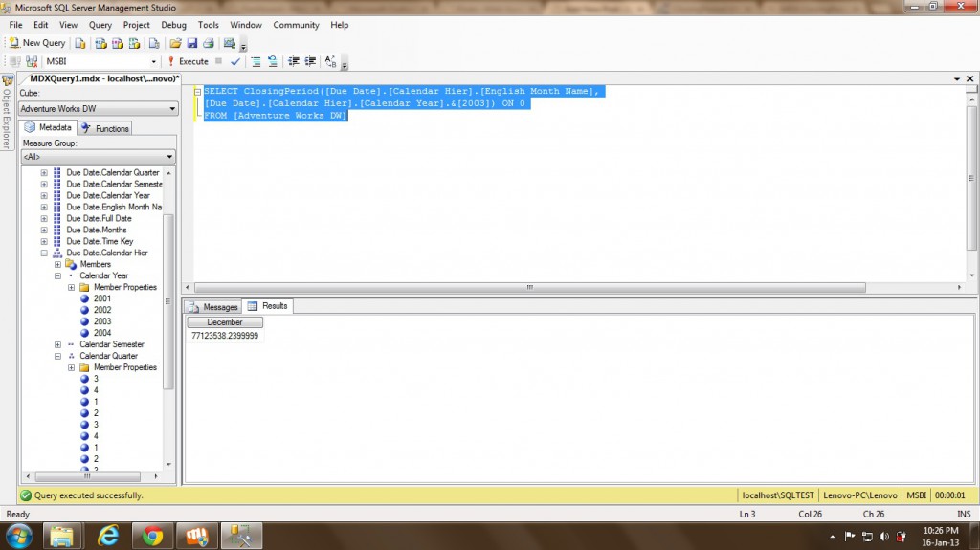The image size is (980, 550).
Task: Click the Open File folder icon
Action: point(175,43)
